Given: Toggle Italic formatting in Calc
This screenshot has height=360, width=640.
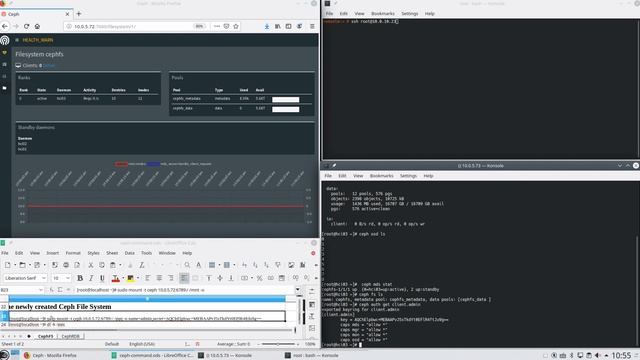Looking at the screenshot, I should [x=91, y=278].
